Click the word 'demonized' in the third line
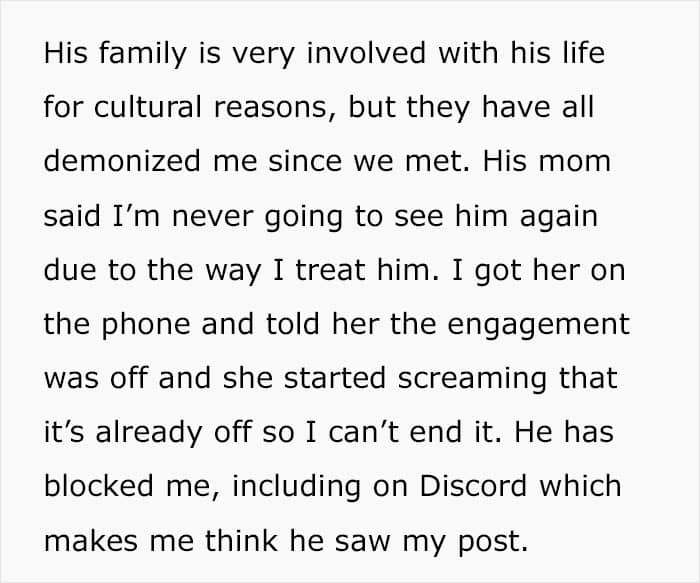Viewport: 700px width, 583px height. pyautogui.click(x=122, y=160)
